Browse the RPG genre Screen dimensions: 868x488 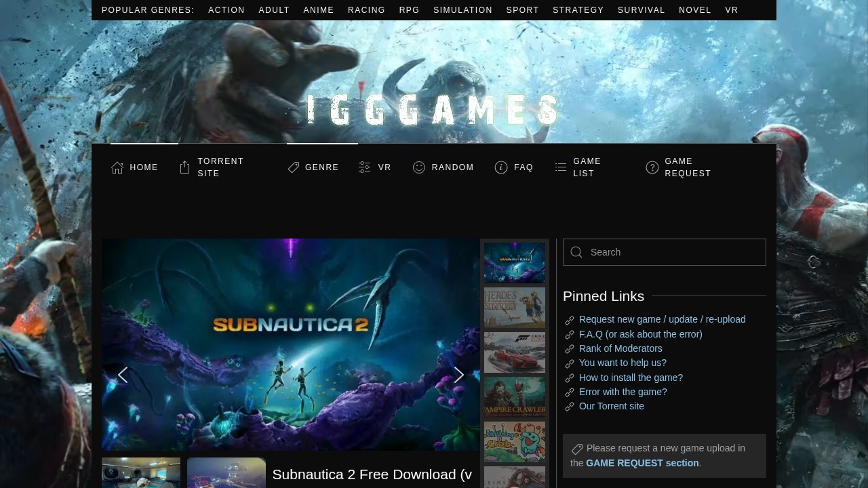[410, 10]
